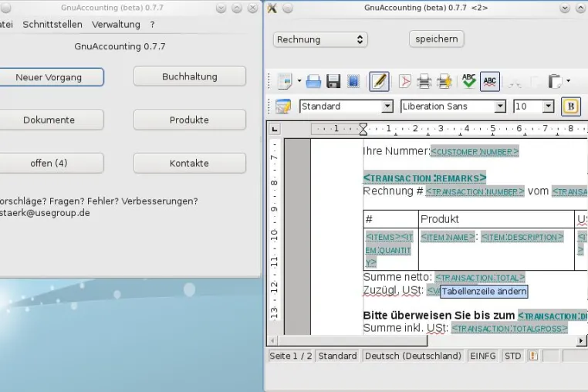Toggle the STD selection mode field
588x392 pixels.
tap(512, 356)
